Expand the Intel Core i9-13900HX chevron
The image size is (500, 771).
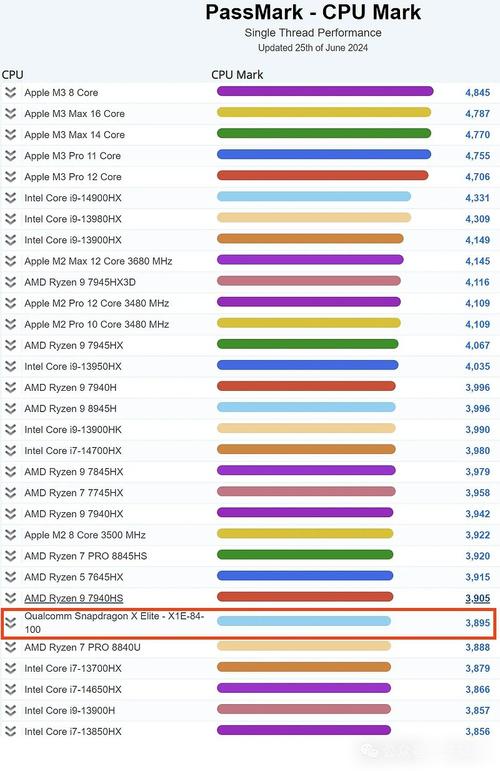pos(10,240)
